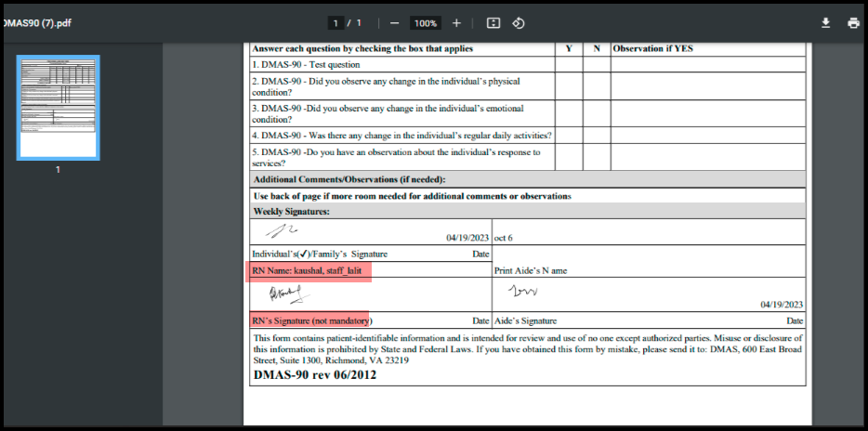Check N box for emotional condition question
Image resolution: width=868 pixels, height=431 pixels.
597,113
